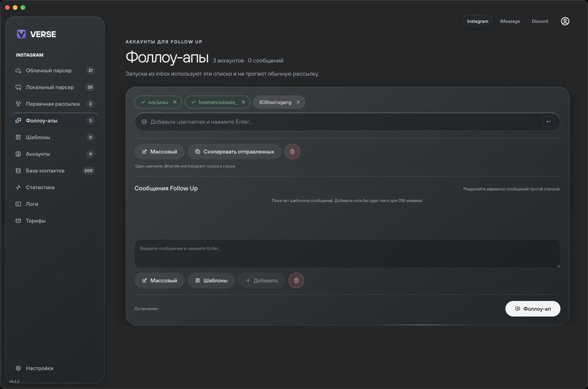Open Шаблоны sidebar section
The height and width of the screenshot is (389, 588).
click(x=55, y=137)
